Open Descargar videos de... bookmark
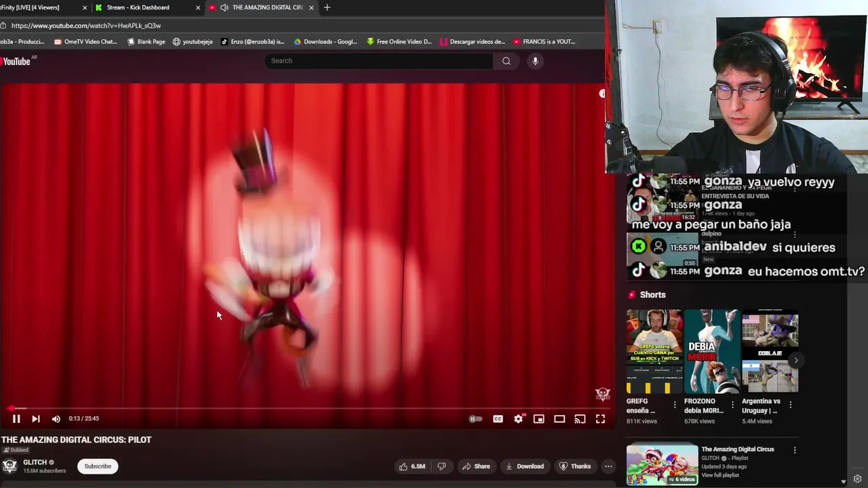Image resolution: width=868 pixels, height=488 pixels. pyautogui.click(x=473, y=41)
